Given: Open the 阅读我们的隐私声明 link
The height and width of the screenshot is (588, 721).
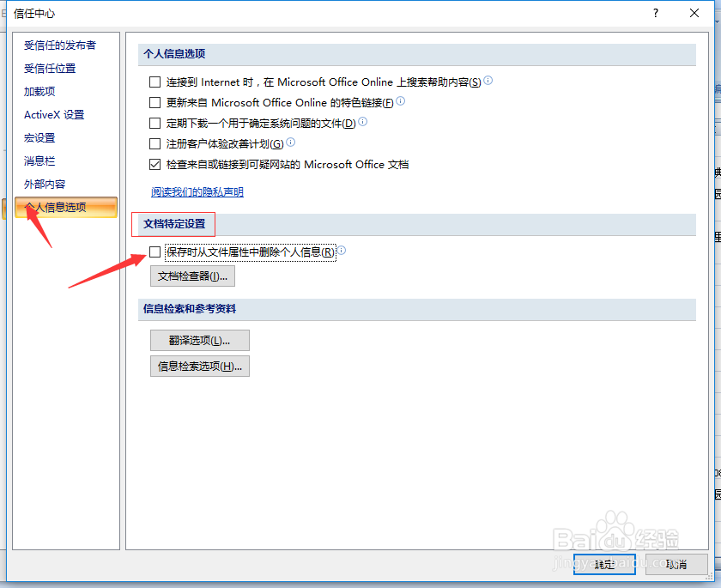Looking at the screenshot, I should [197, 191].
